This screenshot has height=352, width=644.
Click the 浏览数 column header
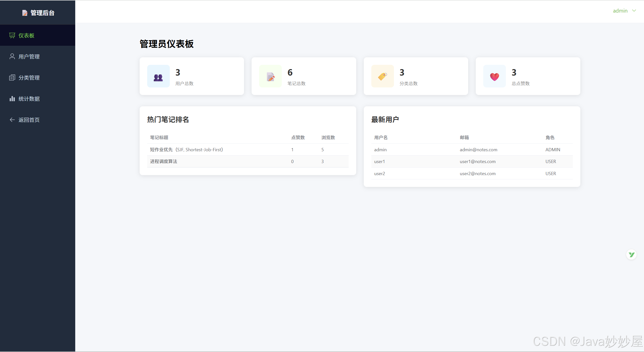coord(328,138)
